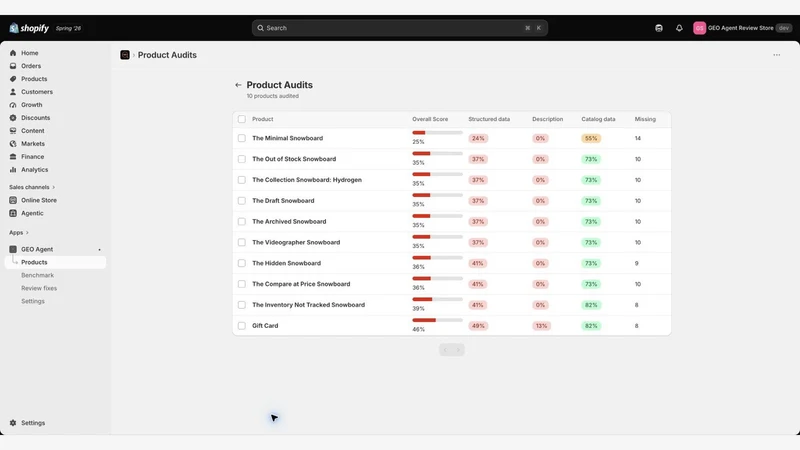Click the GEO Agent app icon
800x450 pixels.
click(13, 249)
